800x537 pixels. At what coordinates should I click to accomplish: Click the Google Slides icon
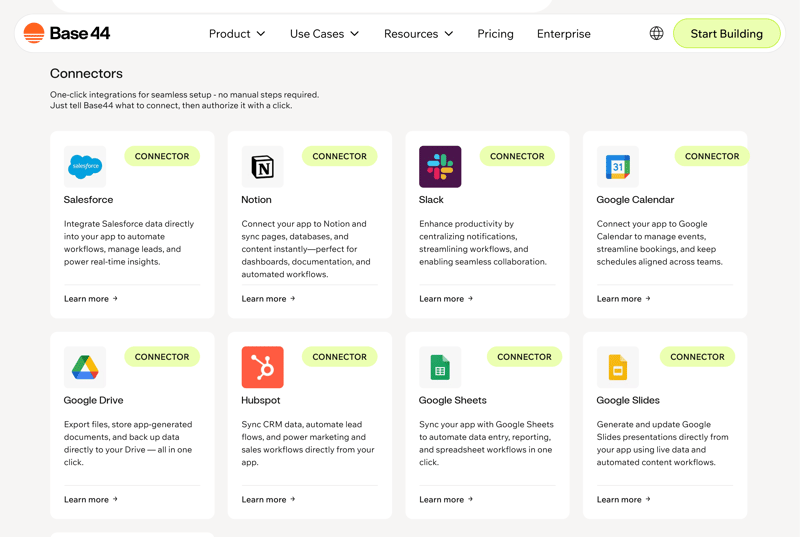(617, 368)
